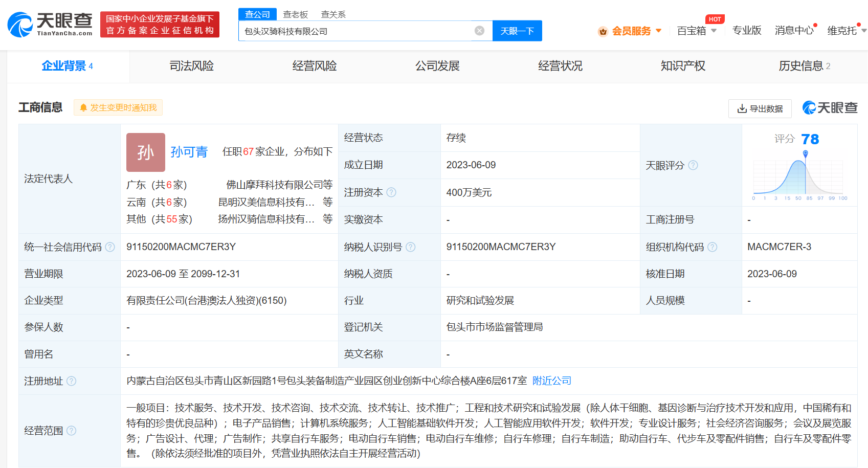Open 昆明汉美信息科技有... link

tap(266, 202)
